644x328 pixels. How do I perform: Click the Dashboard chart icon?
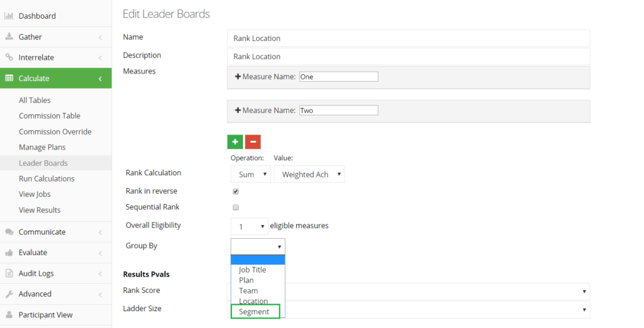pos(9,16)
